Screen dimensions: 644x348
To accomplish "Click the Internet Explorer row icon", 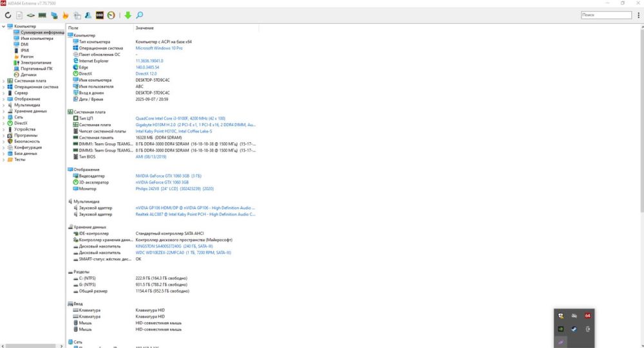I will (x=75, y=60).
